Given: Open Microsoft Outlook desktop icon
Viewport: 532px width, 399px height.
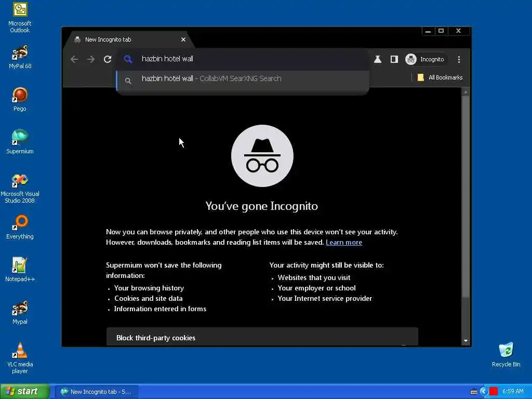Looking at the screenshot, I should (20, 17).
